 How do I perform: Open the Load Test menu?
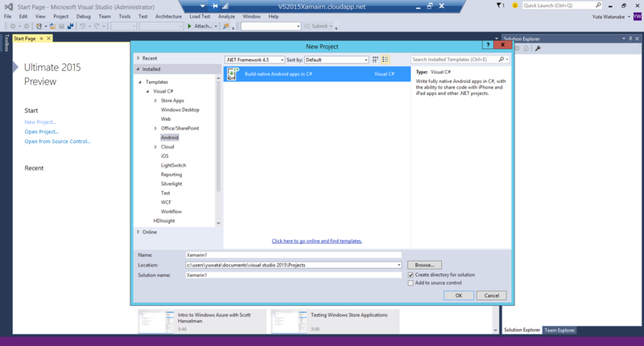(200, 16)
